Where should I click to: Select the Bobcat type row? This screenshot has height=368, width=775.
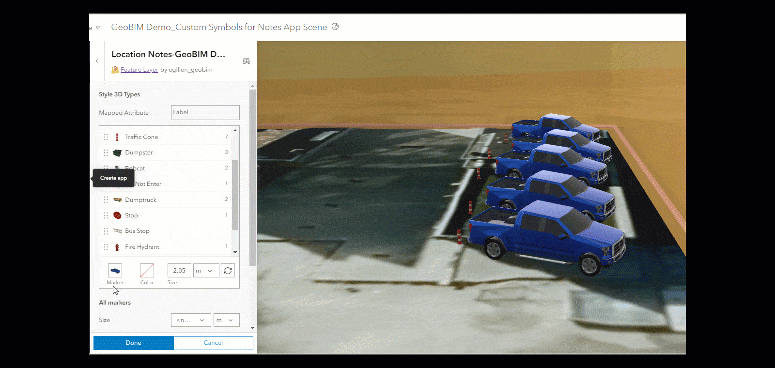click(x=167, y=168)
